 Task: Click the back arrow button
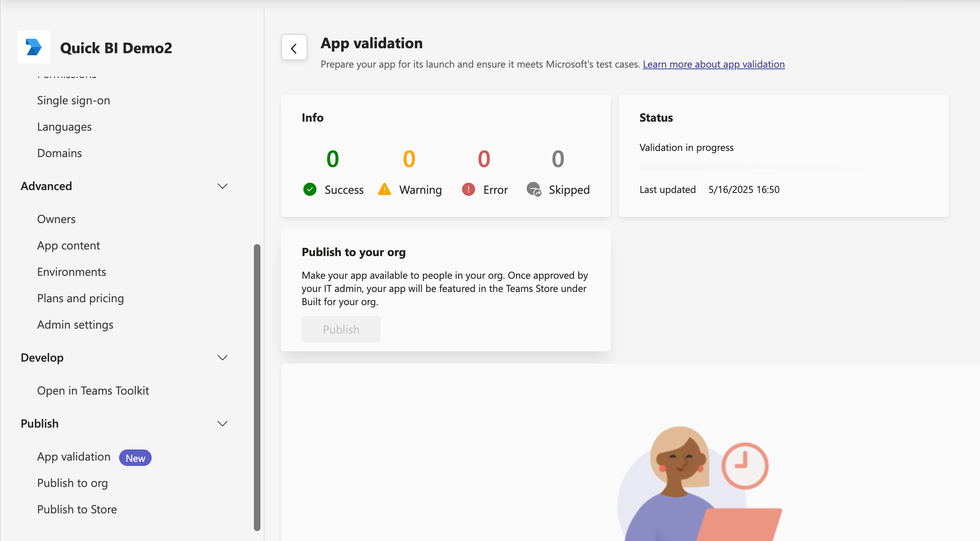(x=294, y=48)
